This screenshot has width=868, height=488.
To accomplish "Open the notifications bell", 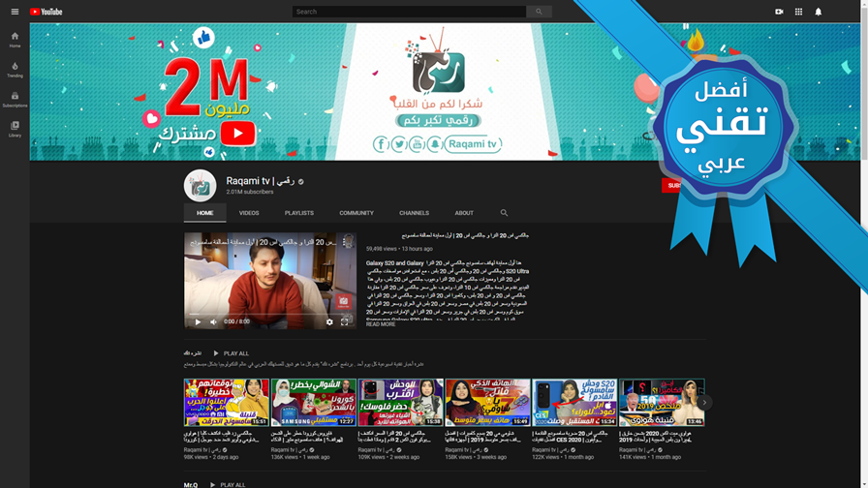I will click(819, 12).
